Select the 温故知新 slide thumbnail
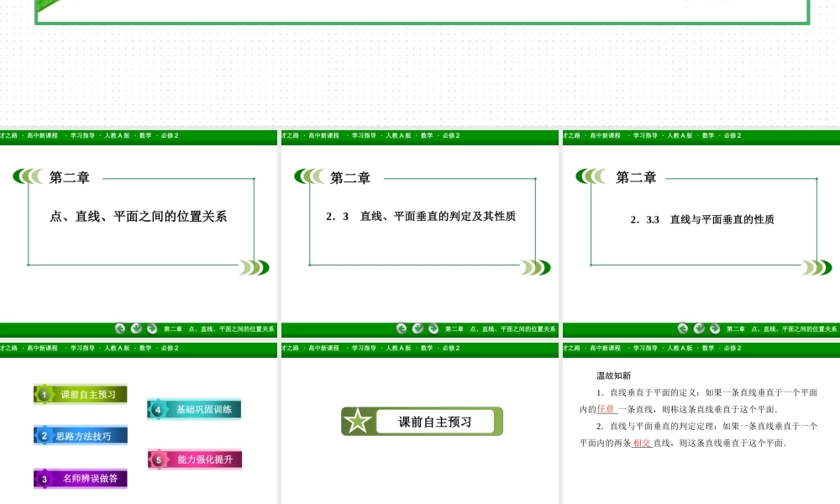Screen dimensions: 840x504 click(700, 420)
